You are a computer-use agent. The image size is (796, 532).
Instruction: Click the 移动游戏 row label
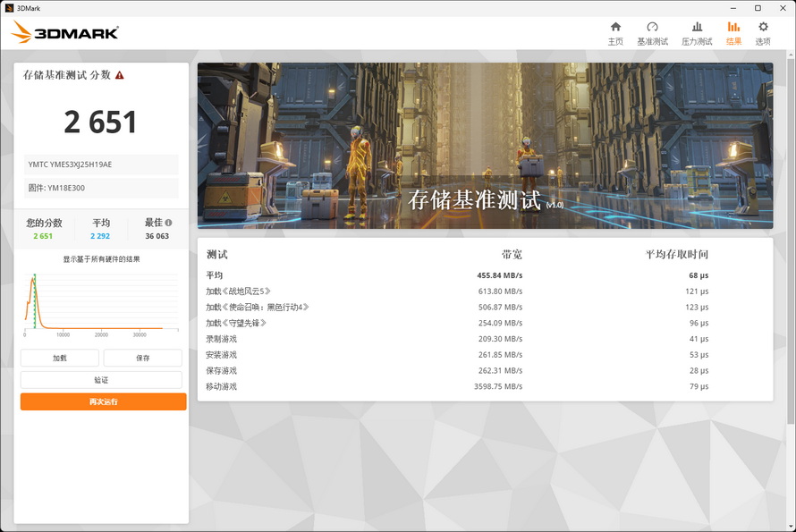pos(221,386)
